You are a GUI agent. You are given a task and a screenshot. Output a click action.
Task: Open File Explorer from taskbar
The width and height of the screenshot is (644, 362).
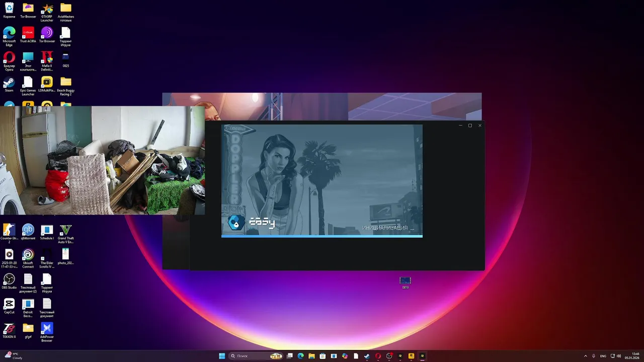[x=311, y=356]
